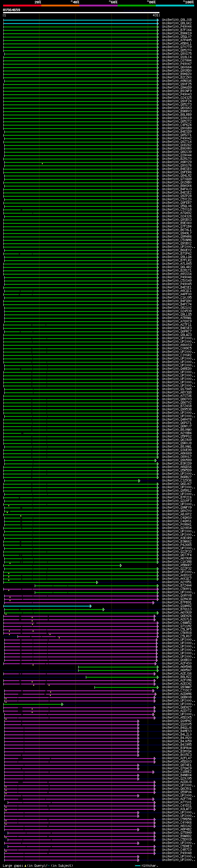Select the UniRef100_Q39119 label
This screenshot has width=197, height=868.
pyautogui.click(x=177, y=118)
